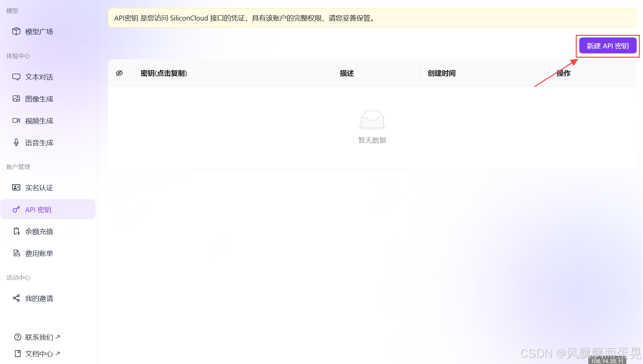Click the bill document icon
Screen dimensions: 643x364
pos(16,253)
